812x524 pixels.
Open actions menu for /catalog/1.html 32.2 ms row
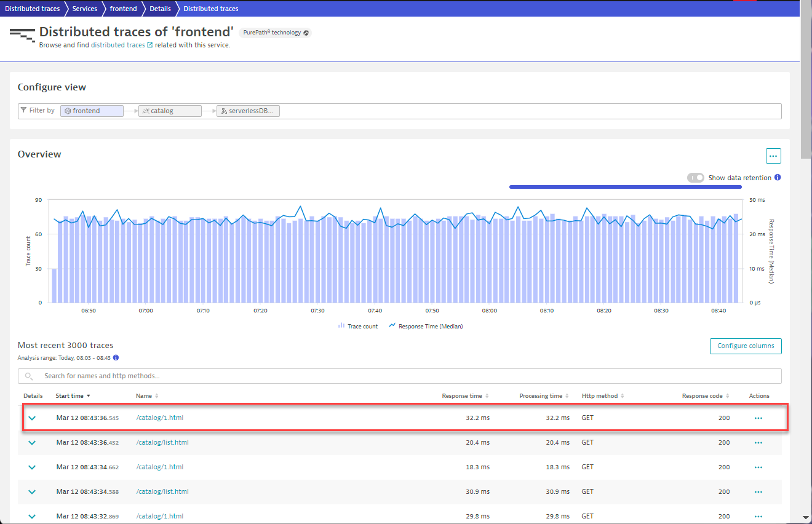(x=758, y=418)
